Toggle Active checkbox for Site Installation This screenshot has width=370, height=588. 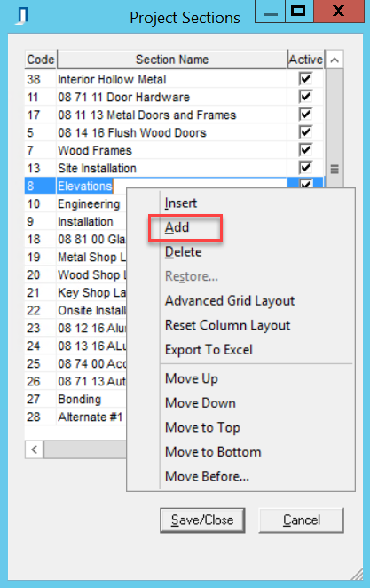[305, 167]
